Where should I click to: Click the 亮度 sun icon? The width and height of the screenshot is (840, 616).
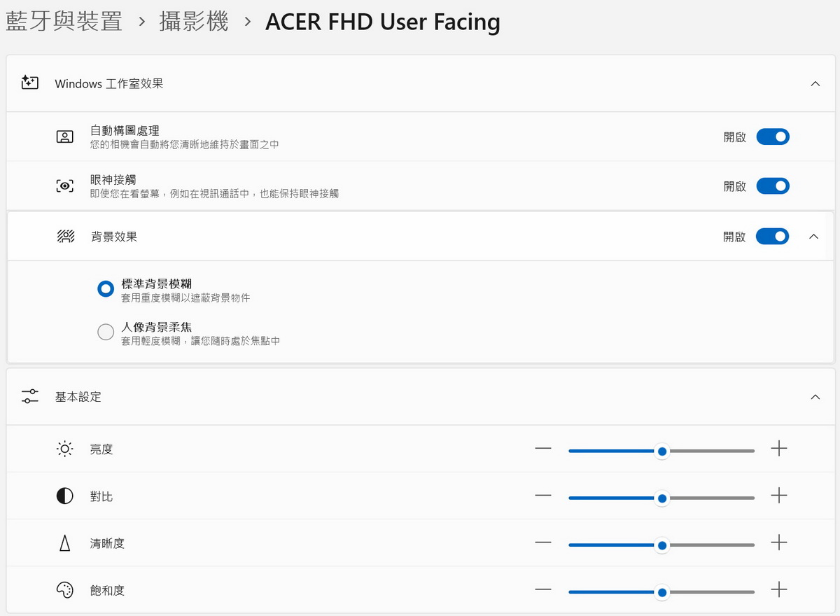click(64, 449)
